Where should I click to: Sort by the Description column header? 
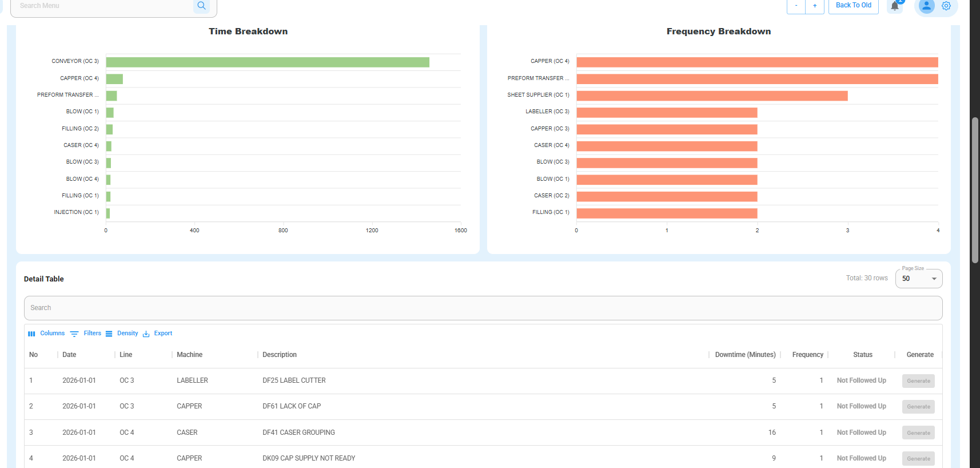coord(280,355)
